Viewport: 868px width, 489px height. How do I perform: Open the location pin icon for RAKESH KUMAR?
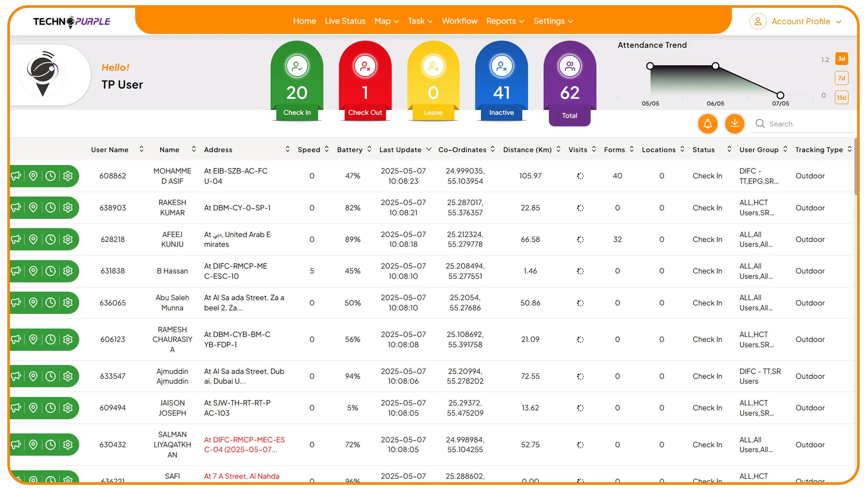pos(33,207)
